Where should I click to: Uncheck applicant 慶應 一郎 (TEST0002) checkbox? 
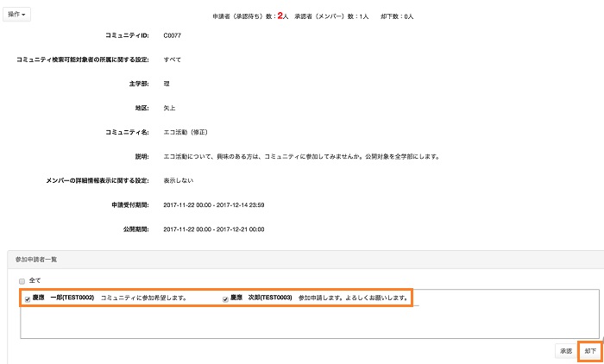coord(28,298)
